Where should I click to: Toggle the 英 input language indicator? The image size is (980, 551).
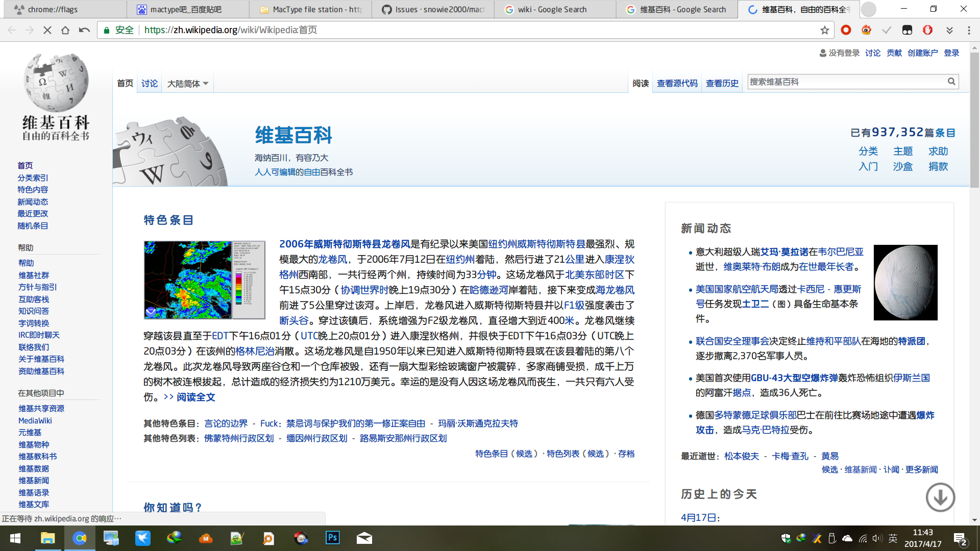click(x=893, y=538)
